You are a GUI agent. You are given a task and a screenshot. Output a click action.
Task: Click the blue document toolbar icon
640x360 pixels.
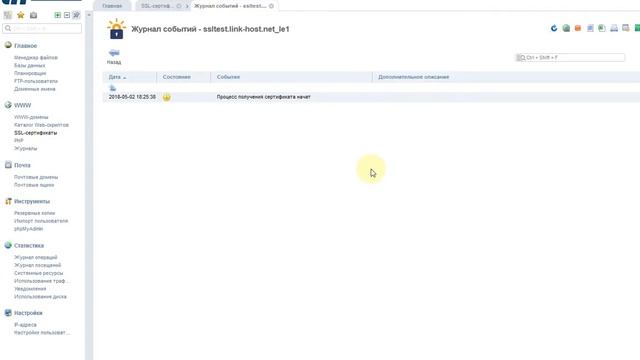590,28
